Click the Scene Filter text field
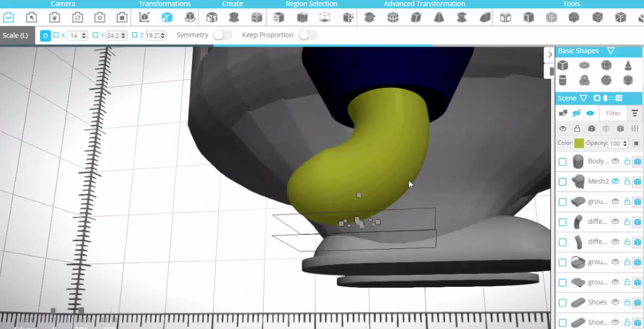644x329 pixels. pyautogui.click(x=613, y=114)
